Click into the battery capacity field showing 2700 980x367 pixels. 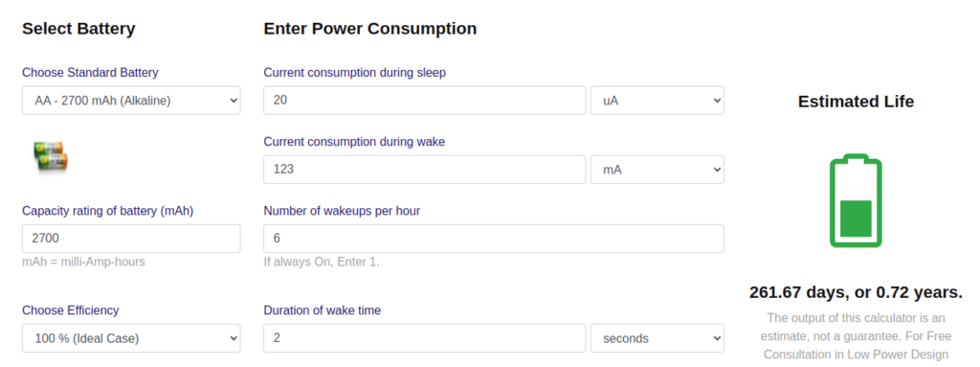tap(131, 239)
